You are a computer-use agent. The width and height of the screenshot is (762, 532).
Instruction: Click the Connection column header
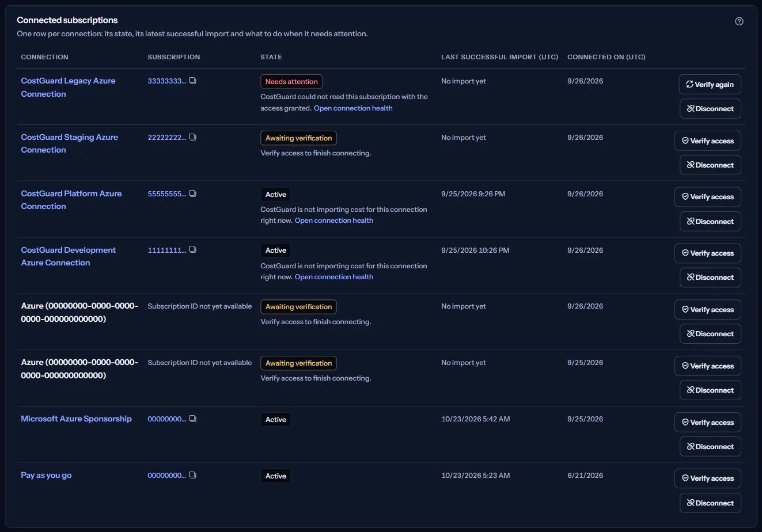pyautogui.click(x=44, y=57)
